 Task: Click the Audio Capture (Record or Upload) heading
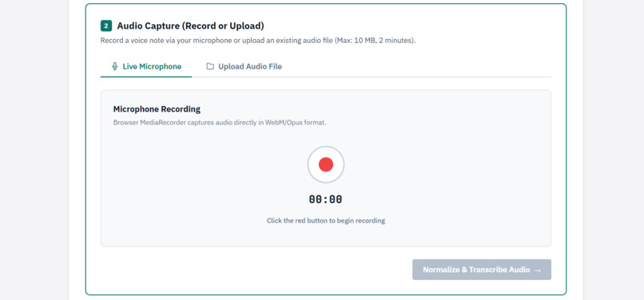(191, 26)
